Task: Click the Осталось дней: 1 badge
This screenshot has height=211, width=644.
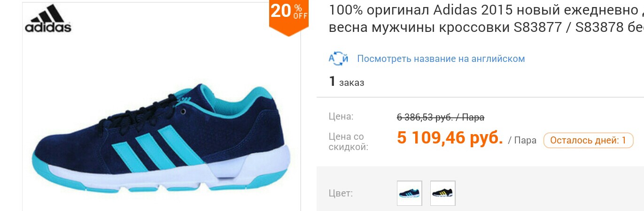Action: (x=588, y=140)
